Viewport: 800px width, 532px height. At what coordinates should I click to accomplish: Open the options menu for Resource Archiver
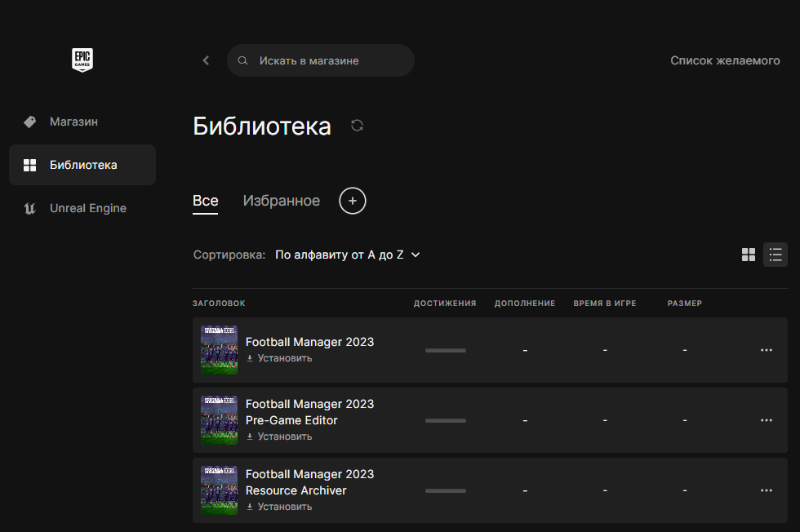point(767,490)
